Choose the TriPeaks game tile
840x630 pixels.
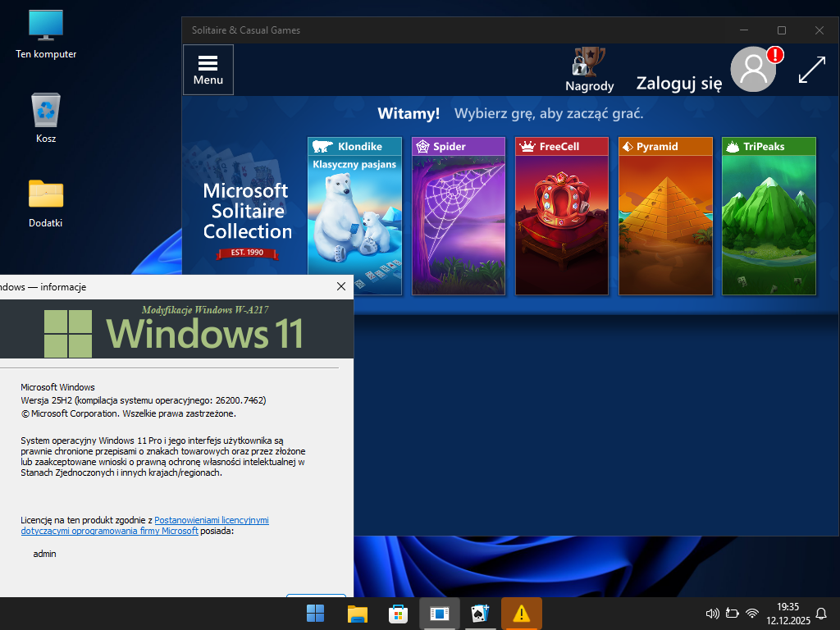768,217
